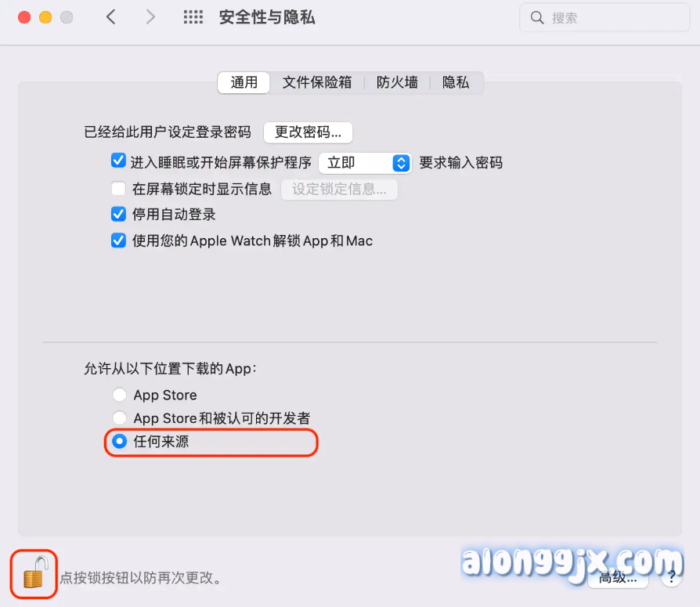Toggle 进入睡眠或开始屏幕保护程序 checkbox

pyautogui.click(x=118, y=161)
